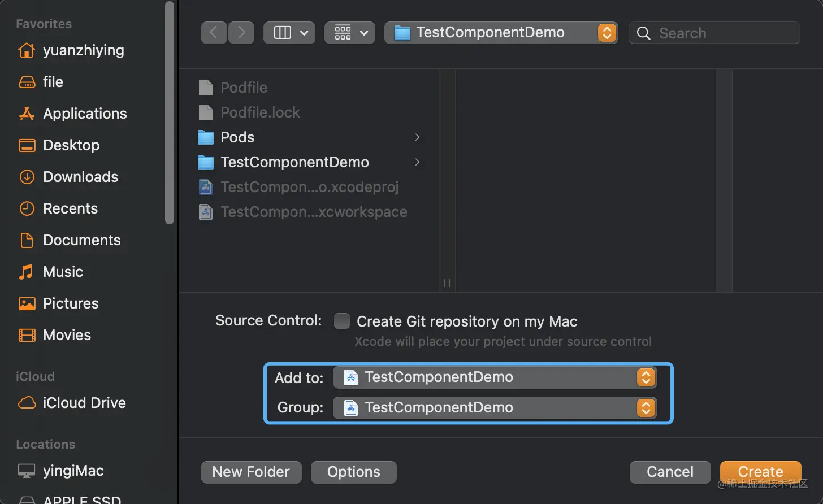Screen dimensions: 823x504
Task: Open the Add to dropdown
Action: [x=495, y=377]
